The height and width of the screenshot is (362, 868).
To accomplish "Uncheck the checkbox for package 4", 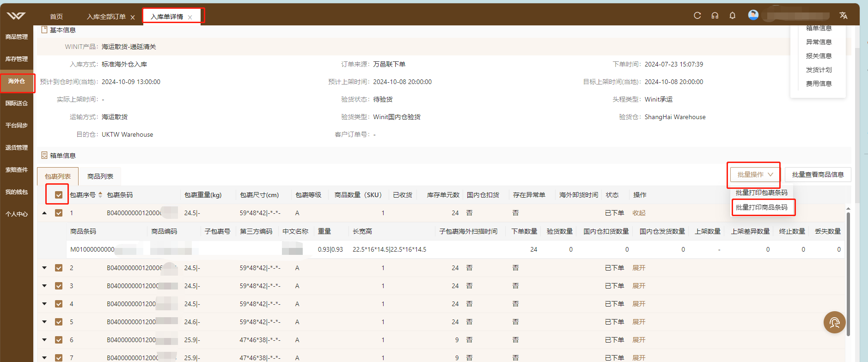I will pyautogui.click(x=59, y=304).
